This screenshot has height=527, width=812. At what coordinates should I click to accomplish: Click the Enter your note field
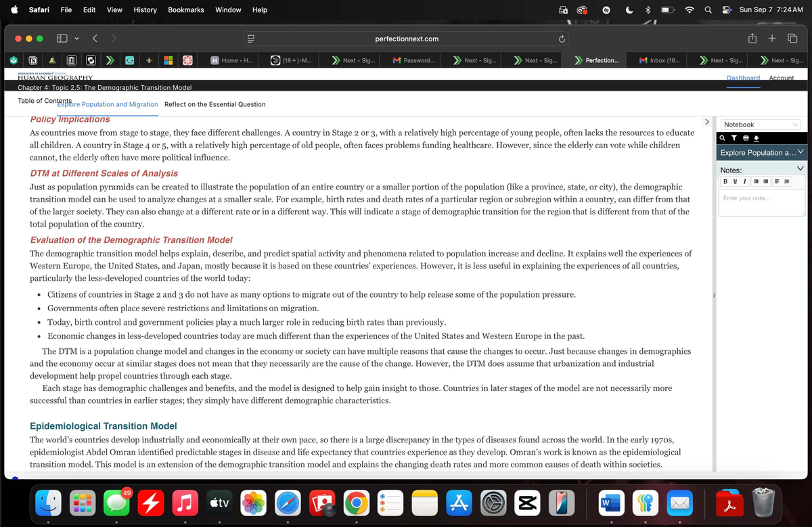[x=759, y=198]
